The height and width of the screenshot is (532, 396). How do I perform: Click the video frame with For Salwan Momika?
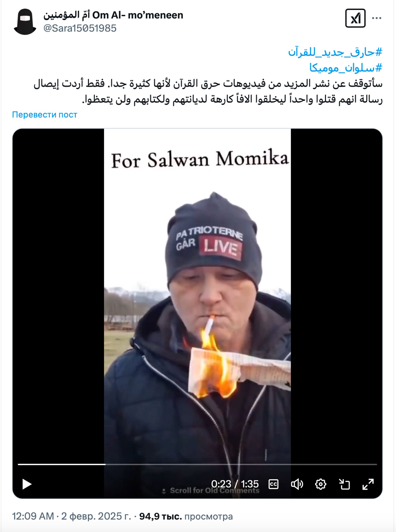[197, 288]
